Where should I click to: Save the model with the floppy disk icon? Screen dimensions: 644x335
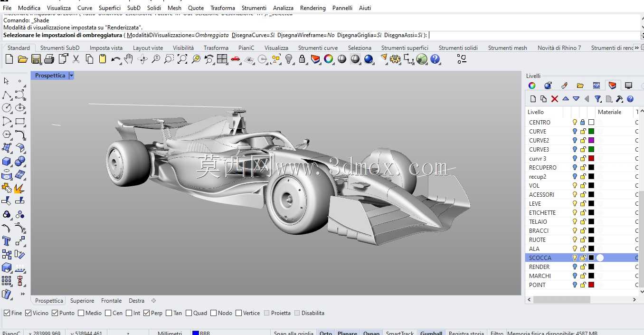36,59
